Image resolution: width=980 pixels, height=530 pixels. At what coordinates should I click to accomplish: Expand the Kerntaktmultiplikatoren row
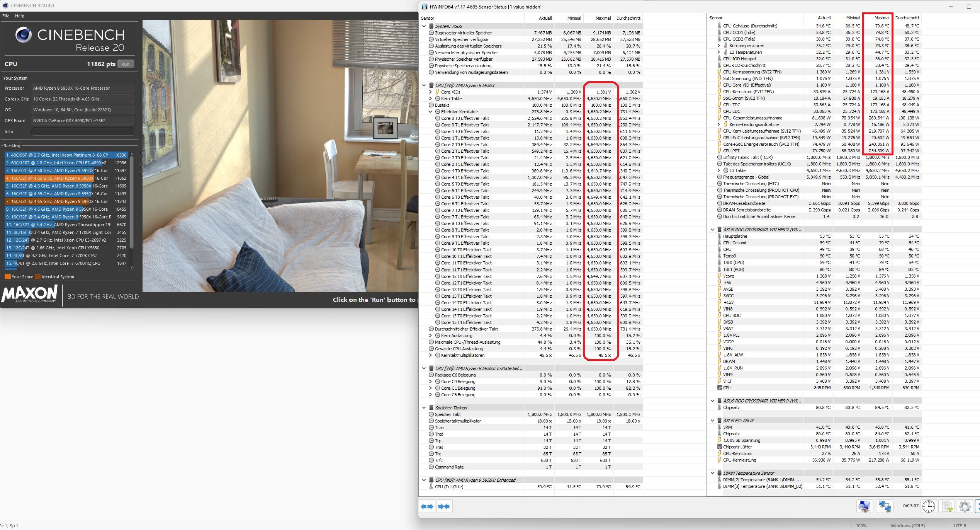430,355
